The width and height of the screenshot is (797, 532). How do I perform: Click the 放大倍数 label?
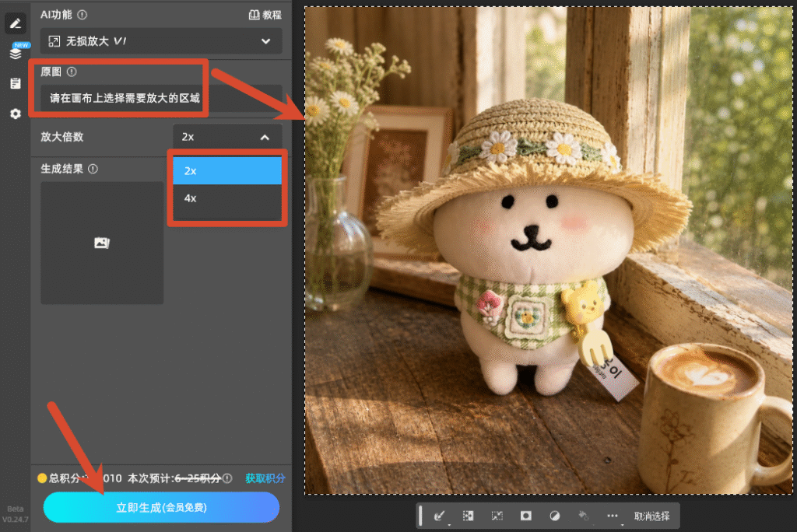62,137
